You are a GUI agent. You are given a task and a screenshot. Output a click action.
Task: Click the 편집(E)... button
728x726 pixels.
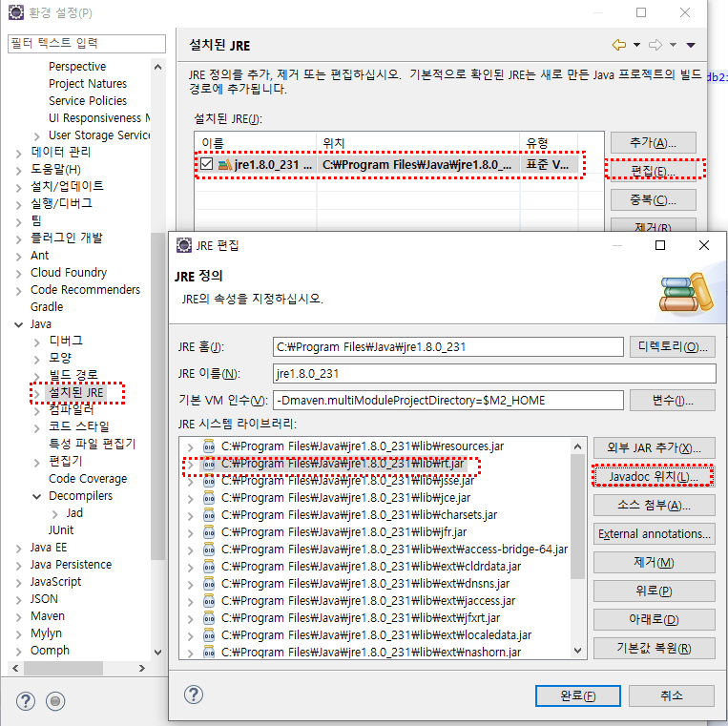click(x=654, y=172)
